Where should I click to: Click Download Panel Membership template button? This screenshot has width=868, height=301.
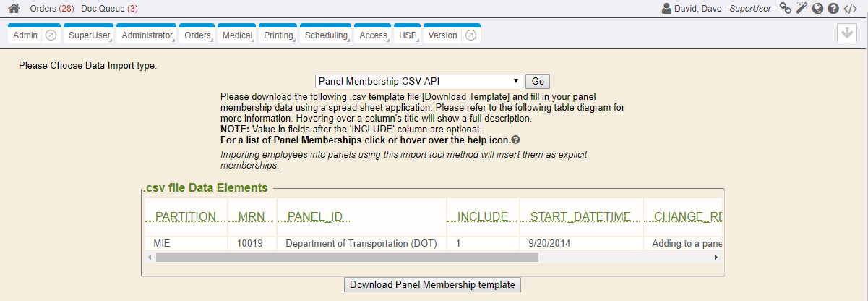point(432,284)
